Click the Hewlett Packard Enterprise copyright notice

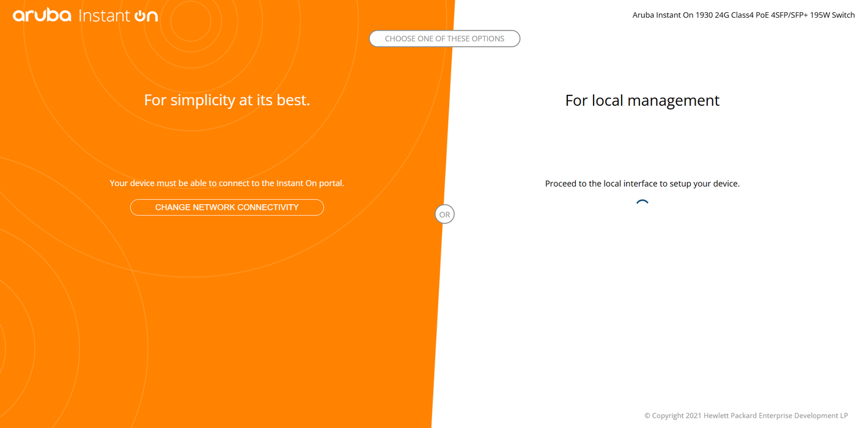pyautogui.click(x=746, y=416)
